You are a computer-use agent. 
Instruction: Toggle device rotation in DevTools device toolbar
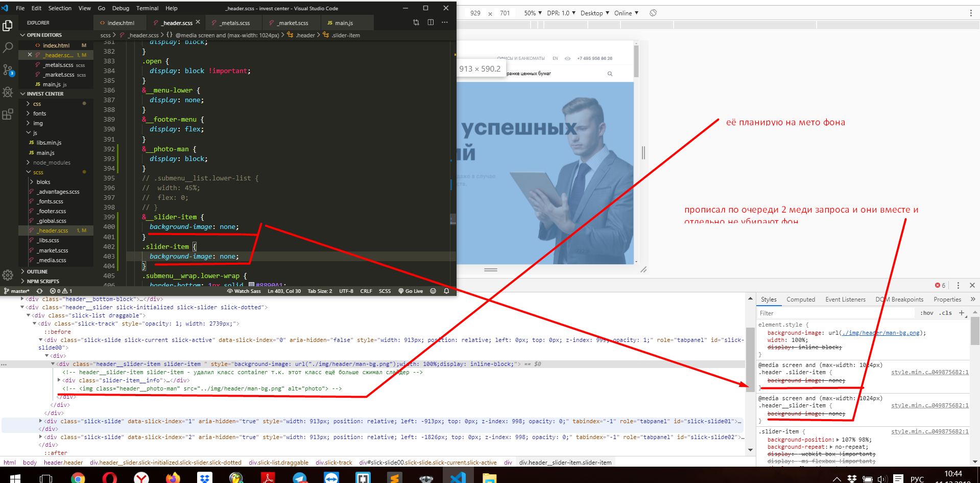click(653, 13)
